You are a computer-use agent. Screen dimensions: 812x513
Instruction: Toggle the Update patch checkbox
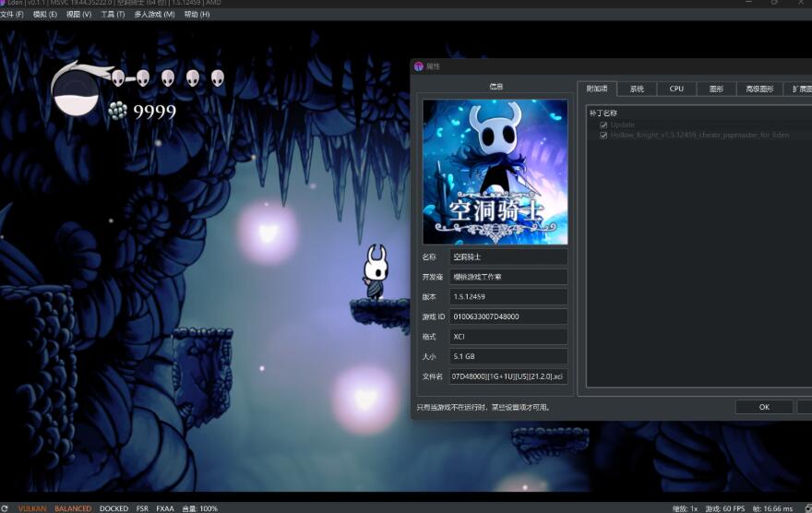click(603, 125)
